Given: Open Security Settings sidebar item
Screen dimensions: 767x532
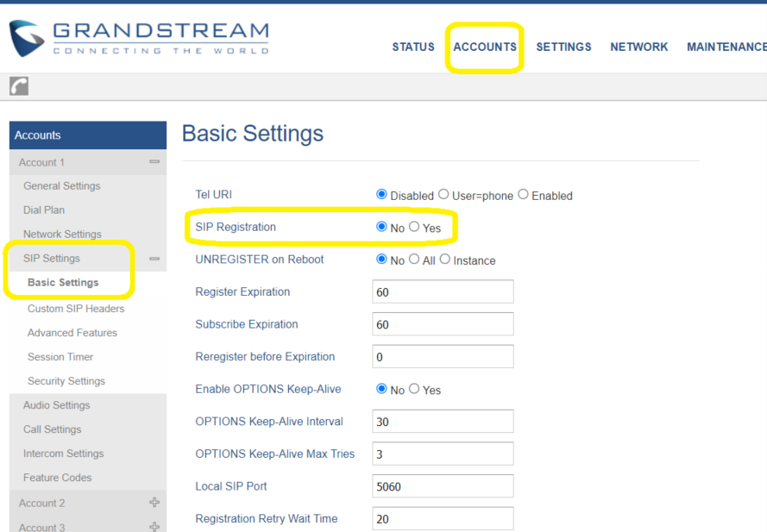Looking at the screenshot, I should (66, 381).
